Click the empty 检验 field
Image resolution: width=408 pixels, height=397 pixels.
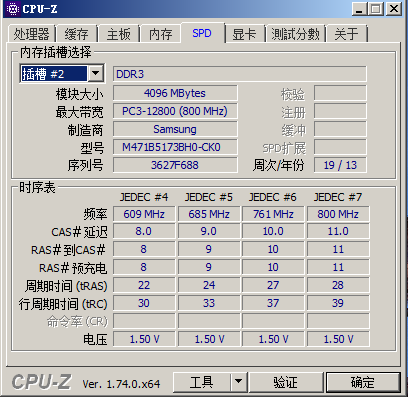(x=340, y=93)
